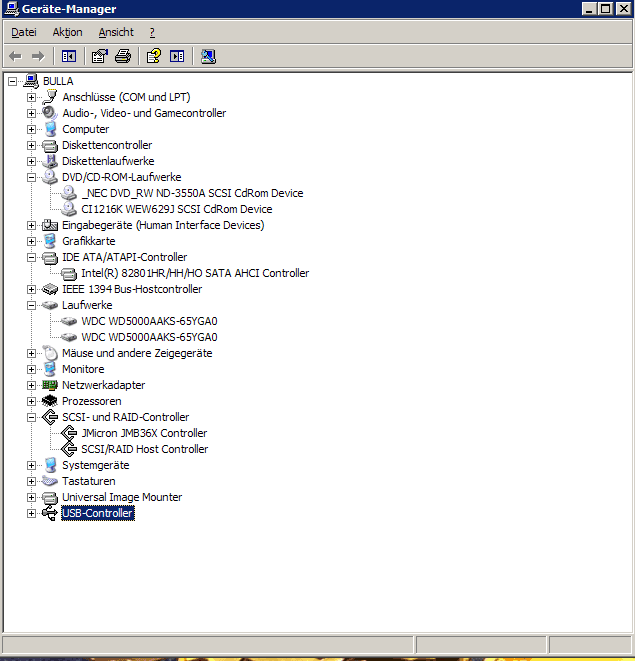635x661 pixels.
Task: Select the Prozessoren label
Action: (92, 401)
